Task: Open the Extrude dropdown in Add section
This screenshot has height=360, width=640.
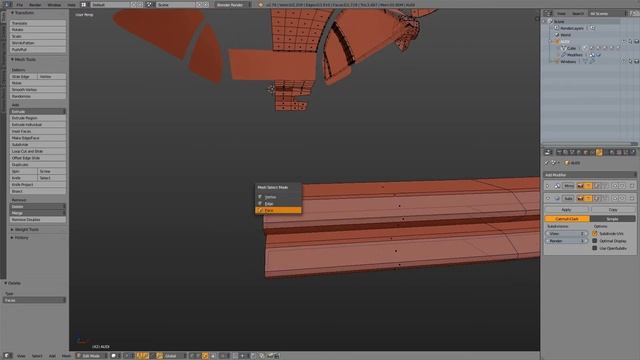Action: coord(38,111)
